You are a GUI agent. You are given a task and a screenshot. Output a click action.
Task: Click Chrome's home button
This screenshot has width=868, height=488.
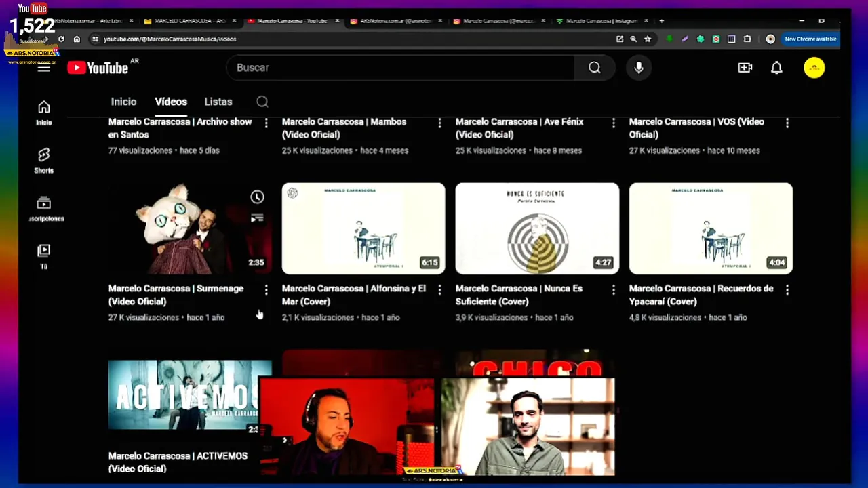(x=77, y=39)
